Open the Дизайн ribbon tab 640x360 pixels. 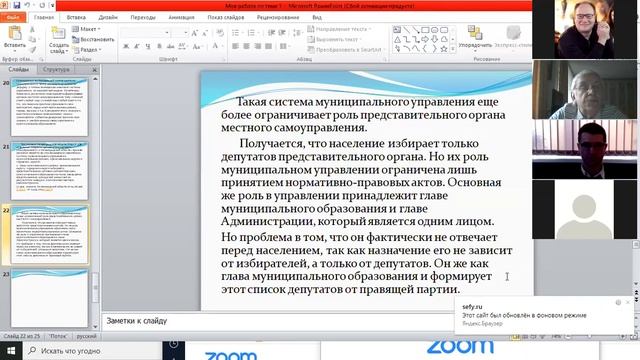click(108, 17)
